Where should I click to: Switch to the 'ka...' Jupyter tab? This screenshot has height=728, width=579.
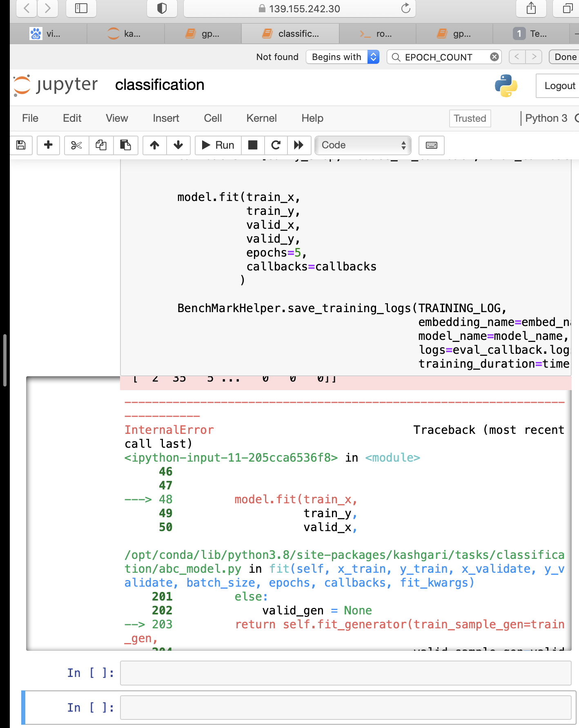pos(126,33)
